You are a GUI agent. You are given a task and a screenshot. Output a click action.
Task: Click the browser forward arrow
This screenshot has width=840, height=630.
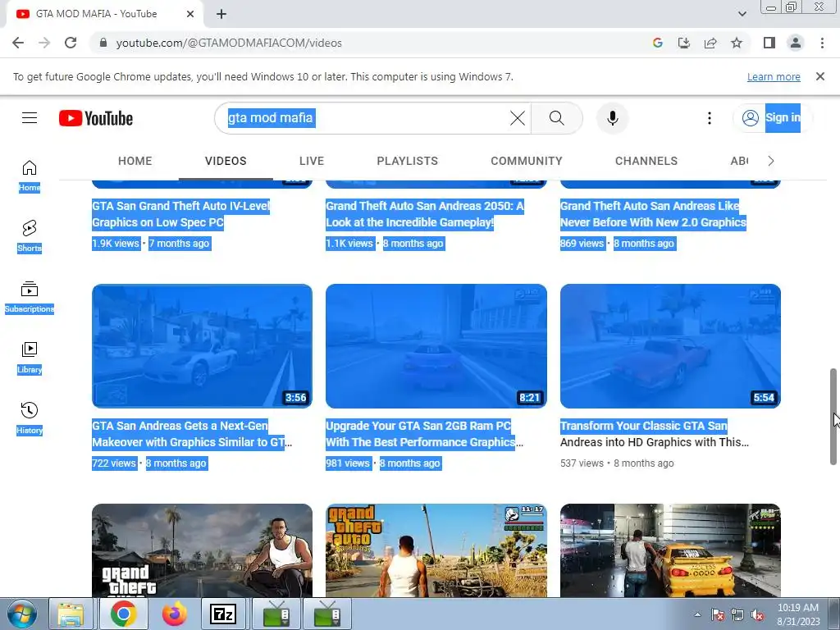click(x=44, y=43)
